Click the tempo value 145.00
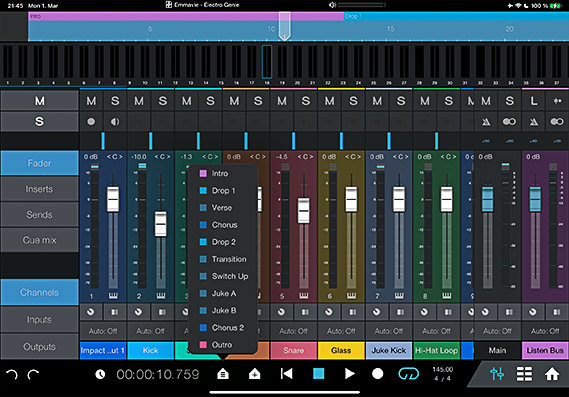569x397 pixels. [x=443, y=369]
